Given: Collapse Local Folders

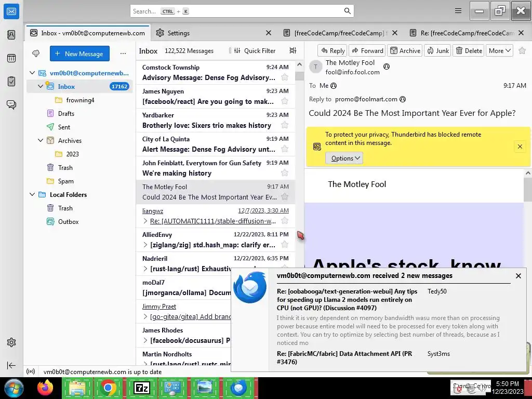Looking at the screenshot, I should pos(32,194).
